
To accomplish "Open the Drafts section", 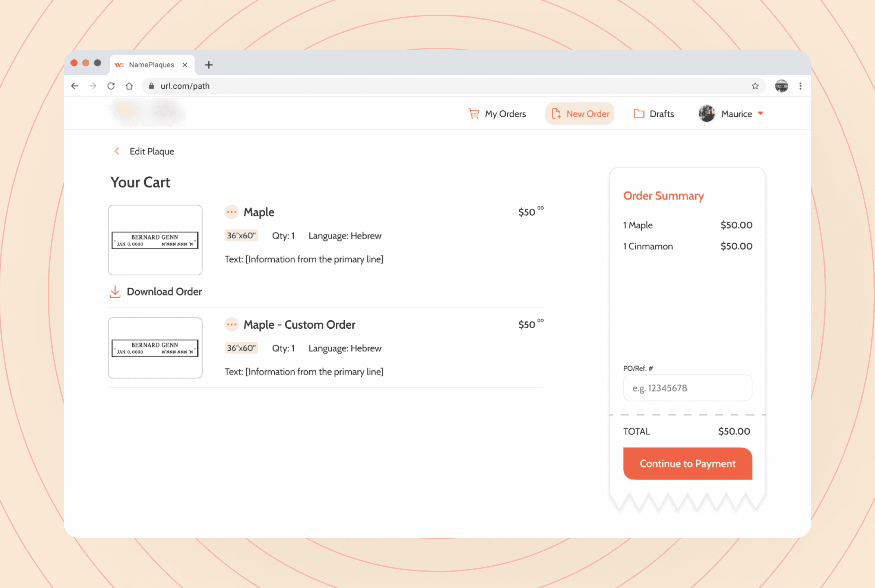I will point(654,114).
